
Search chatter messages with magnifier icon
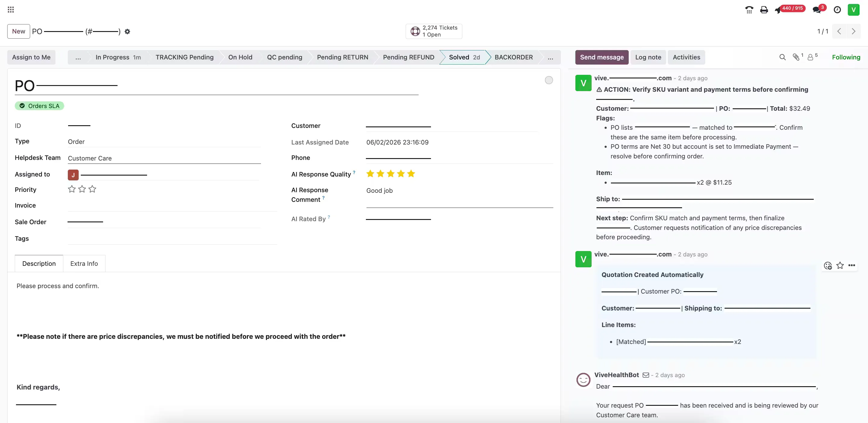(x=782, y=57)
